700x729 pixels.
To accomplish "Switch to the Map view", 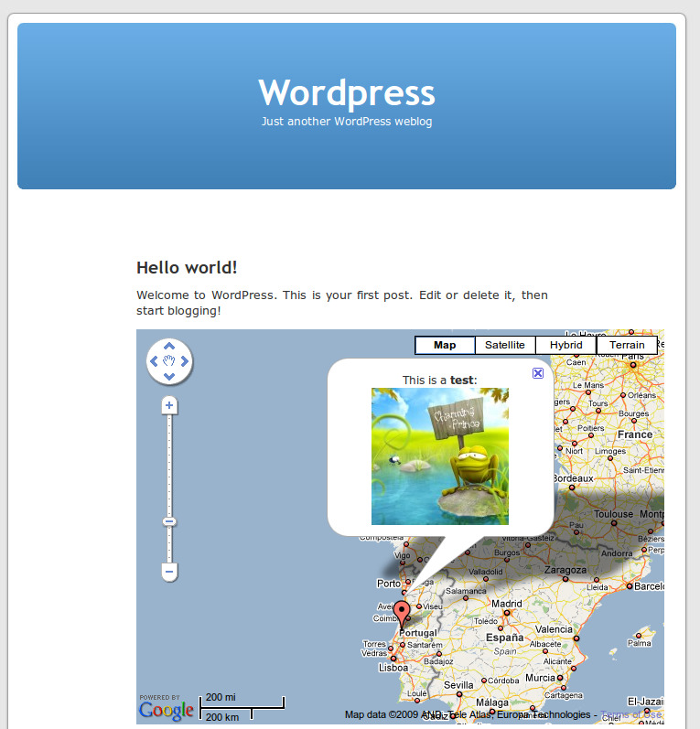I will (x=445, y=345).
